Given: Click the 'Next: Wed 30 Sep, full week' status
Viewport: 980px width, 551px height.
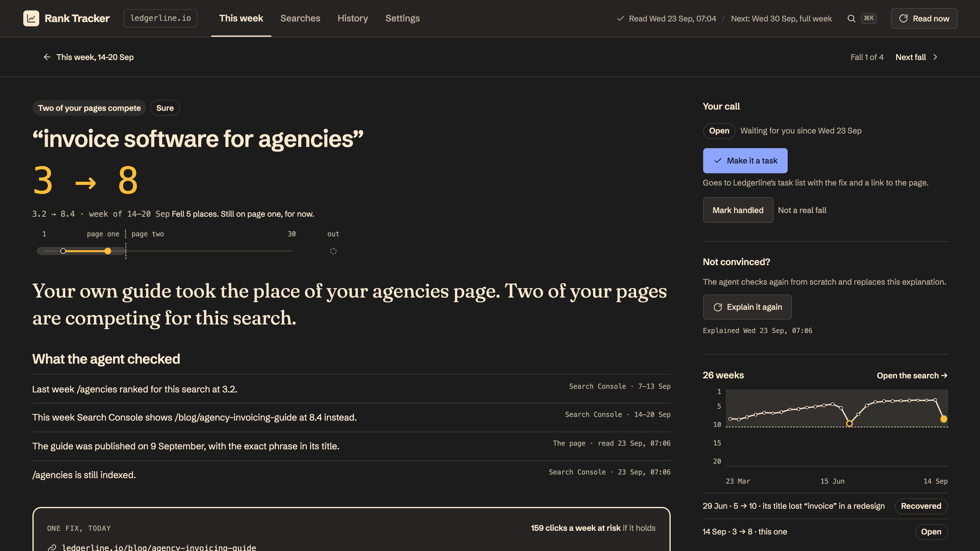Looking at the screenshot, I should point(782,18).
